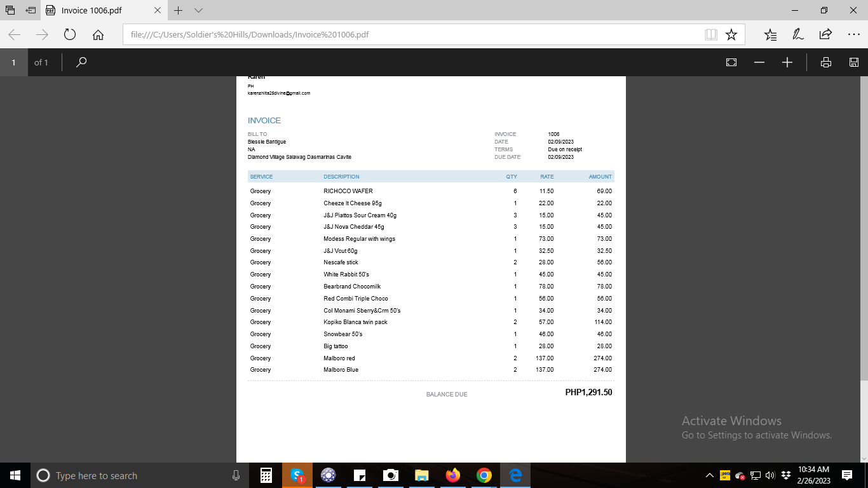868x488 pixels.
Task: Activate voice search with the microphone icon
Action: click(236, 475)
